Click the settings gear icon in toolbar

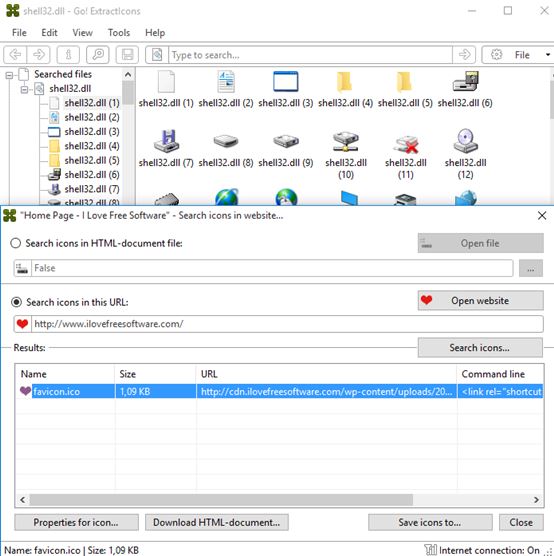click(x=496, y=55)
